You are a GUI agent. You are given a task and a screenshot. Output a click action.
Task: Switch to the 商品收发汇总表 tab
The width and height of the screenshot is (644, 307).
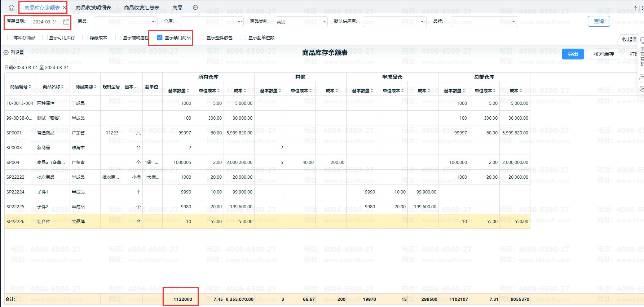141,8
